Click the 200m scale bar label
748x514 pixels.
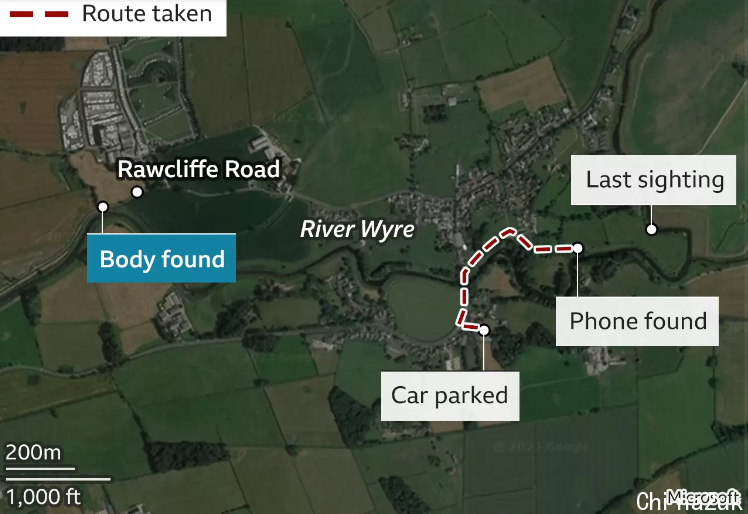tap(33, 452)
